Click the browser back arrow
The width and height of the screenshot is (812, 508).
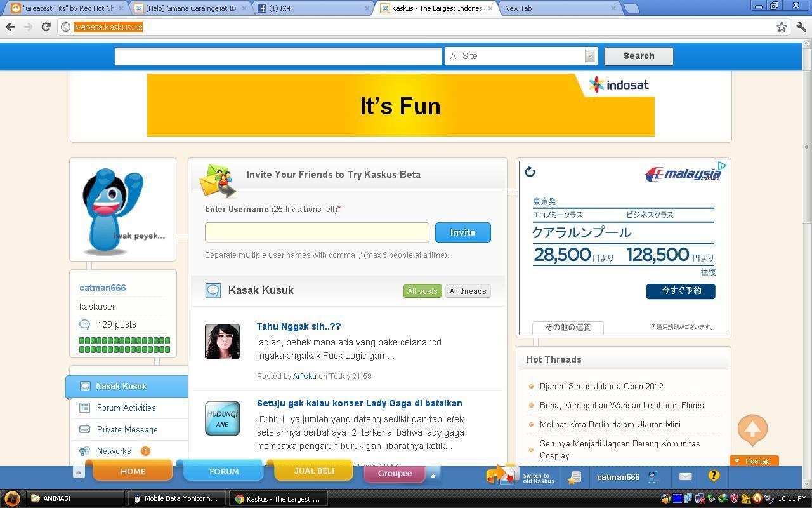click(10, 27)
